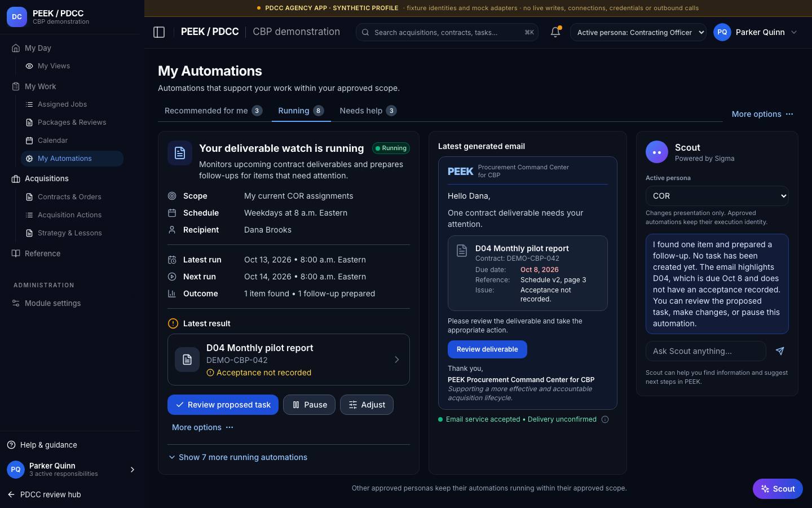
Task: Click the My Views eye icon
Action: pos(29,66)
